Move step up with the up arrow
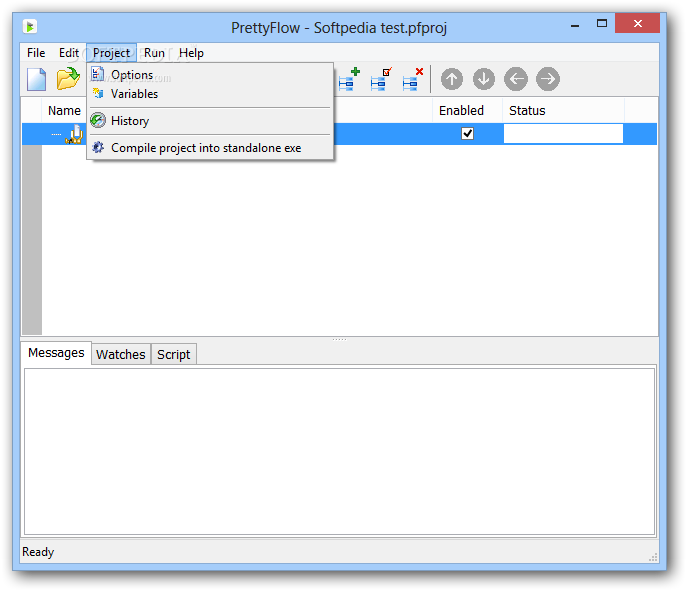 click(452, 79)
